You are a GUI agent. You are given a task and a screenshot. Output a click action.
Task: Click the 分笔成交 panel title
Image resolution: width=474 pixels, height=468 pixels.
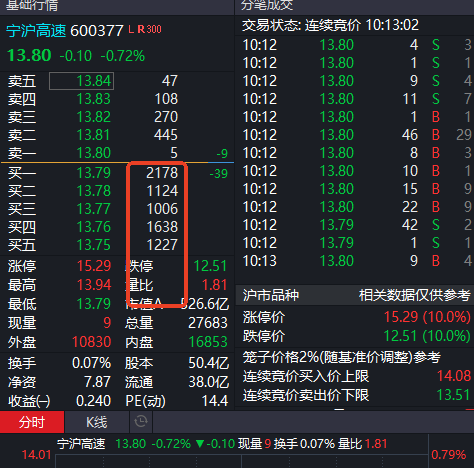tap(267, 5)
